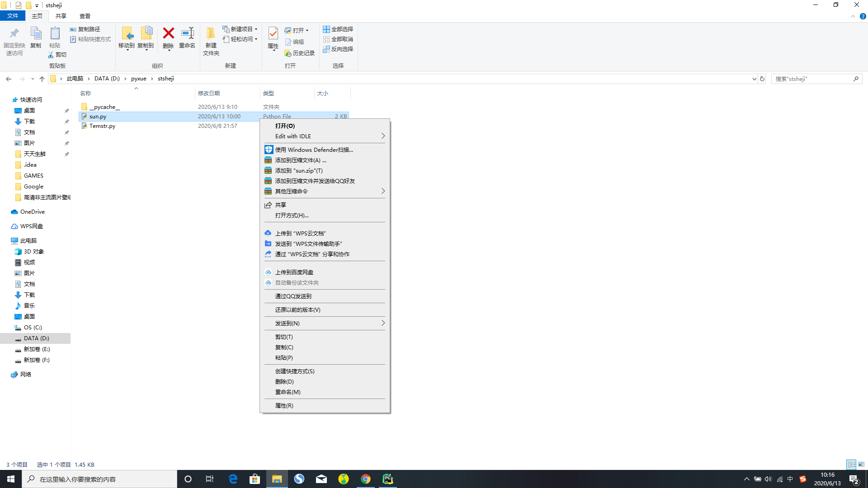Open PyCharm from the taskbar

coord(388,479)
